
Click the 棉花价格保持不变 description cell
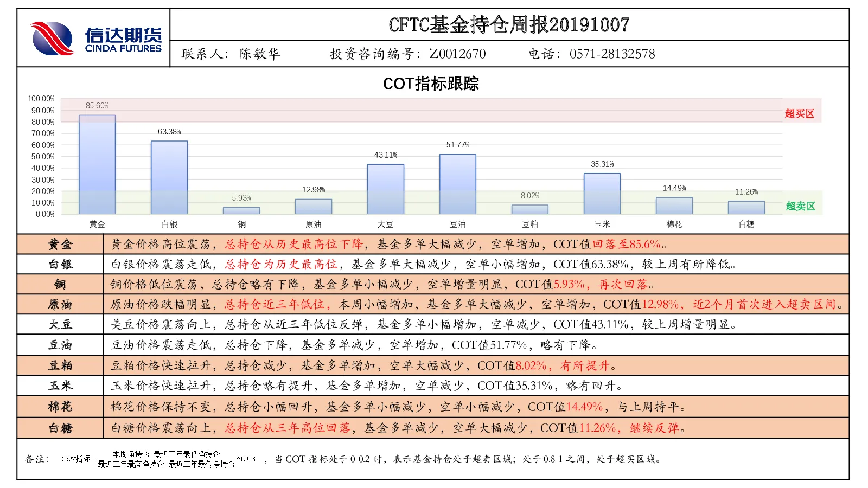click(x=476, y=407)
